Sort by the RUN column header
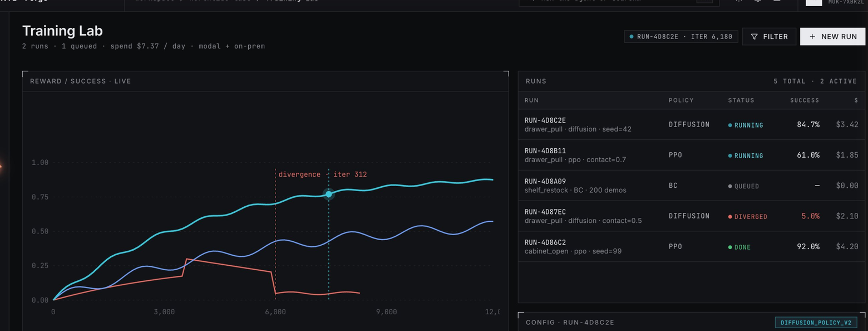Image resolution: width=868 pixels, height=331 pixels. [x=531, y=100]
